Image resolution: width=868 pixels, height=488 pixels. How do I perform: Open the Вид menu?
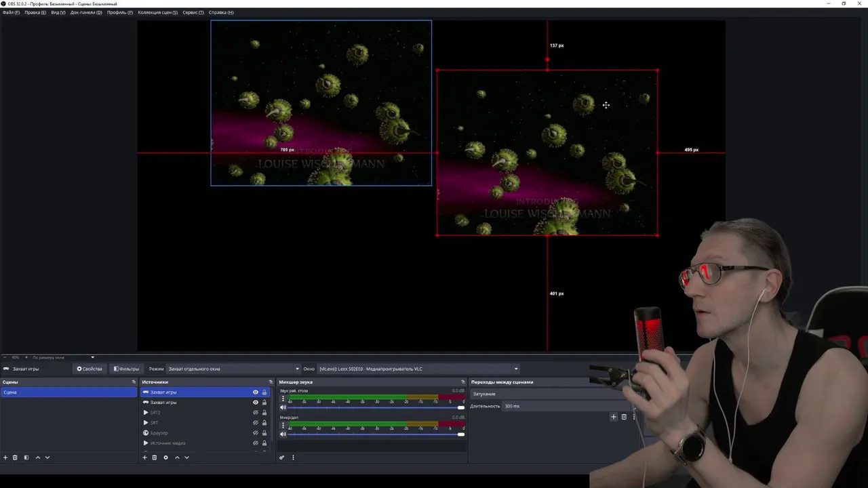tap(58, 12)
